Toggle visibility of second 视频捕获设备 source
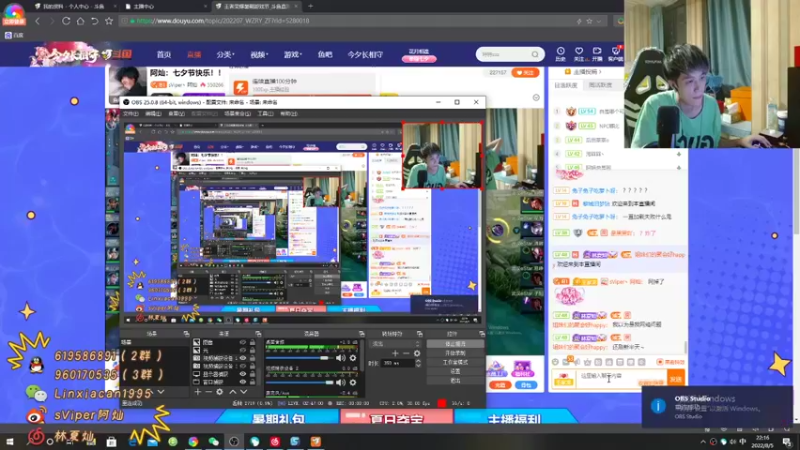This screenshot has height=450, width=800. tap(242, 366)
